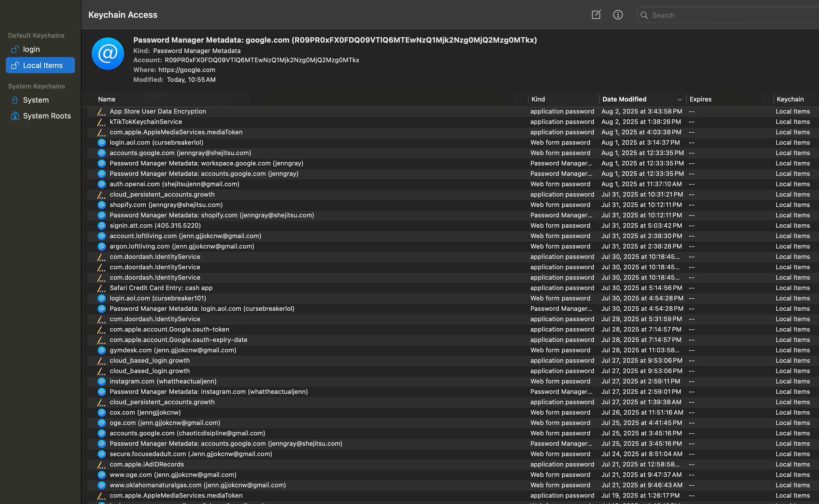Click the unlocked padlock icon beside login
This screenshot has height=504, width=819.
point(15,49)
